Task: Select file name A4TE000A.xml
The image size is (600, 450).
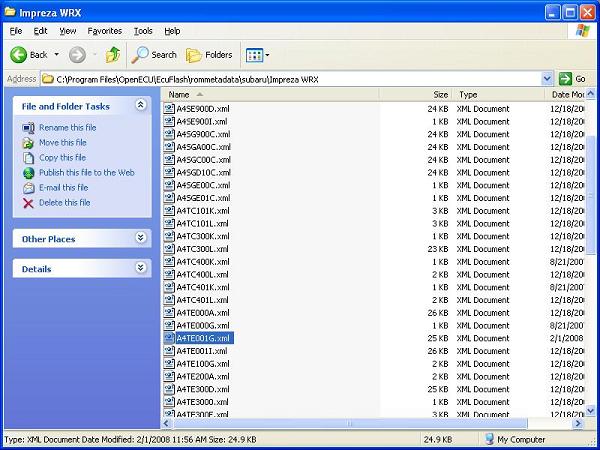Action: tap(203, 313)
